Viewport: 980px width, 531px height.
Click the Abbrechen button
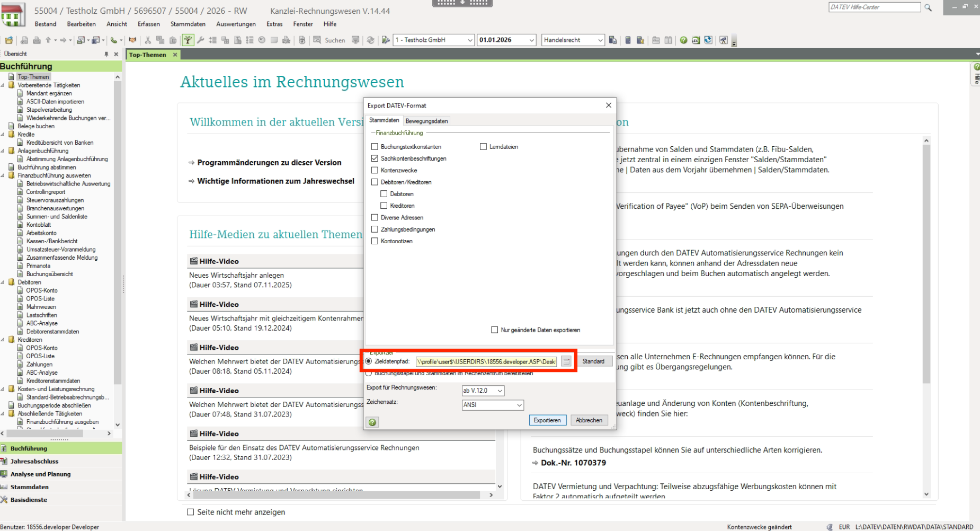(589, 420)
